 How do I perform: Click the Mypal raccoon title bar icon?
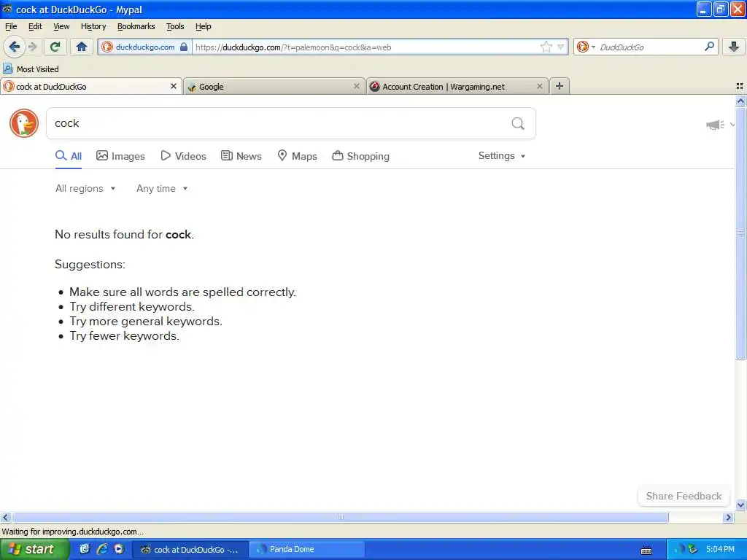(x=7, y=9)
